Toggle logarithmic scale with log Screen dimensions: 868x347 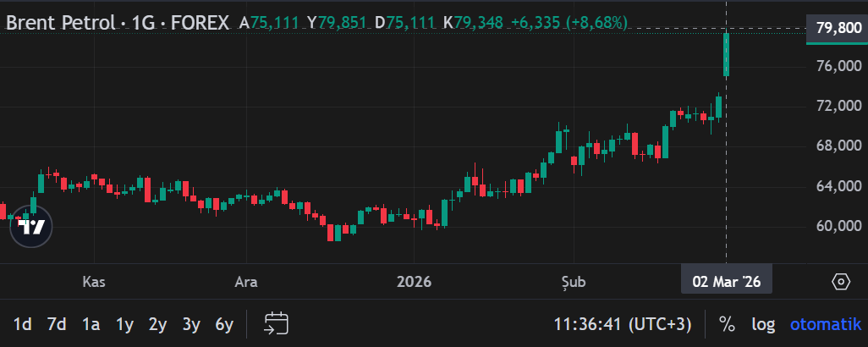763,323
